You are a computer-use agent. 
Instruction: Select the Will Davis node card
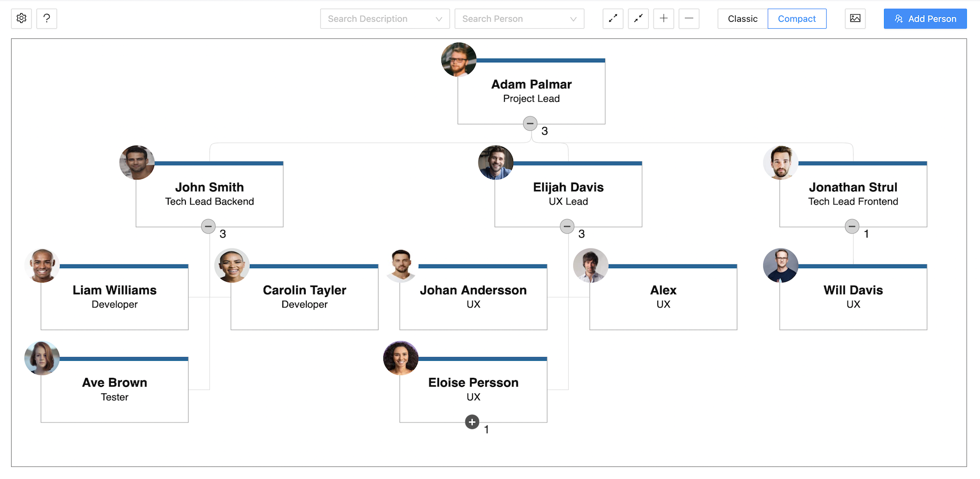click(x=853, y=296)
